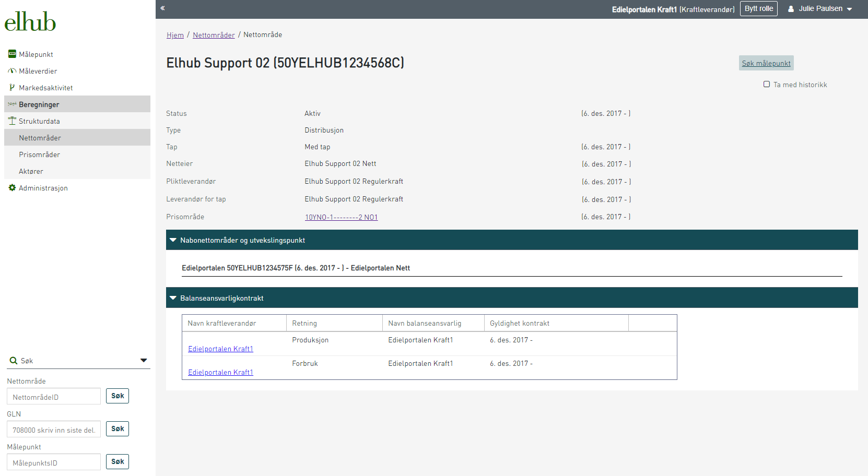
Task: Open the price area link 10YNO-1--------2 NO1
Action: click(x=341, y=217)
